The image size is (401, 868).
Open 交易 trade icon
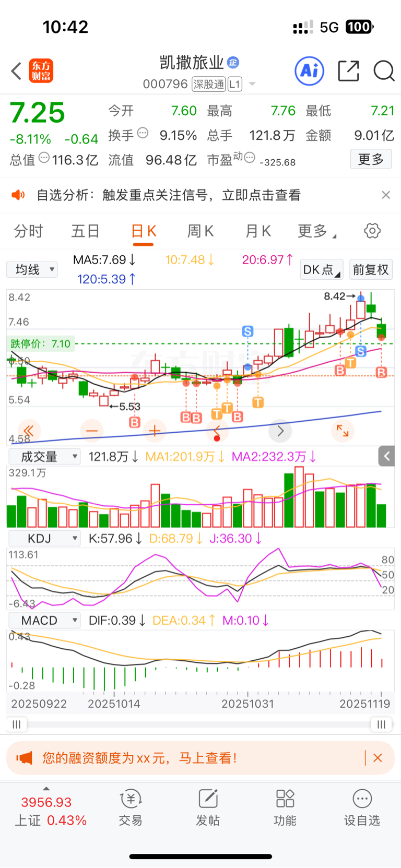(x=131, y=807)
